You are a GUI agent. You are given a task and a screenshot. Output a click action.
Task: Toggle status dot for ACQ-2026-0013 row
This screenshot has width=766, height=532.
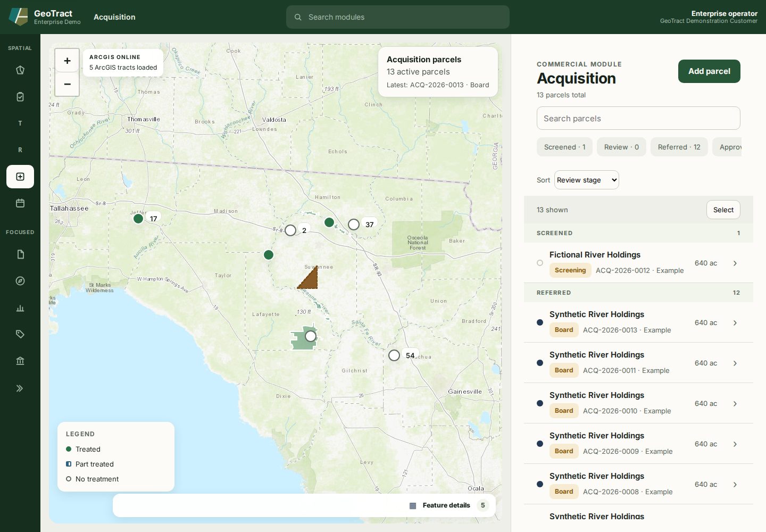point(540,322)
